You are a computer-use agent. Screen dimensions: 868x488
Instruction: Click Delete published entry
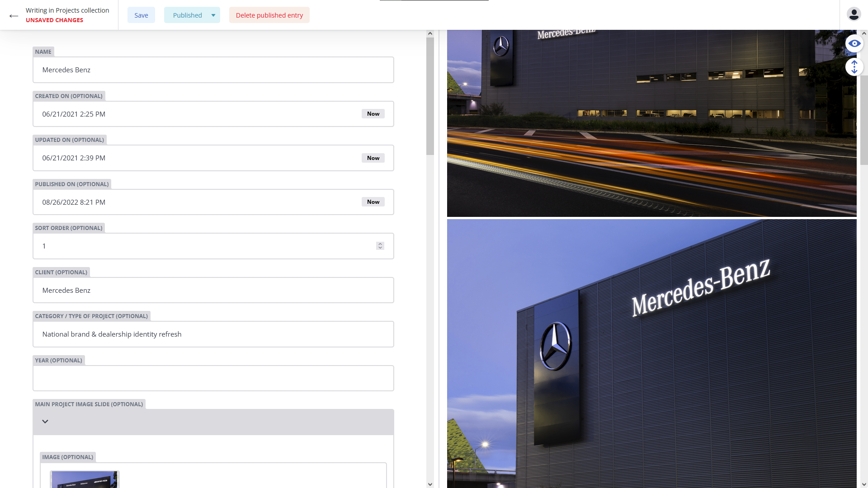(x=269, y=15)
